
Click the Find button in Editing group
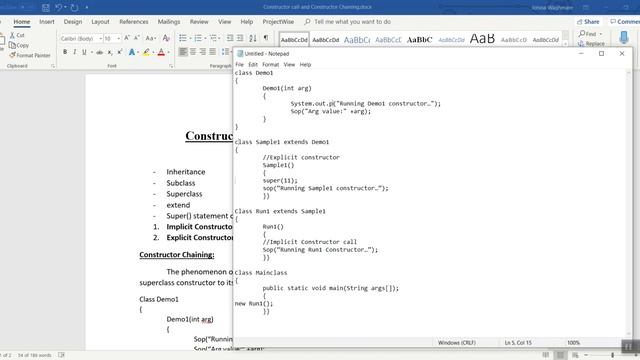[x=591, y=33]
